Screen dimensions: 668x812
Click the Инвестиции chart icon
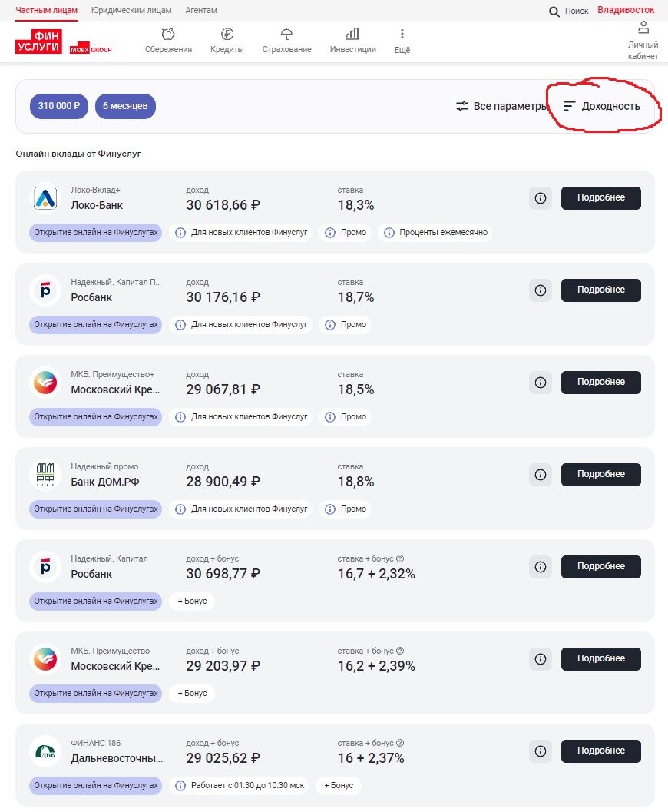pos(352,35)
